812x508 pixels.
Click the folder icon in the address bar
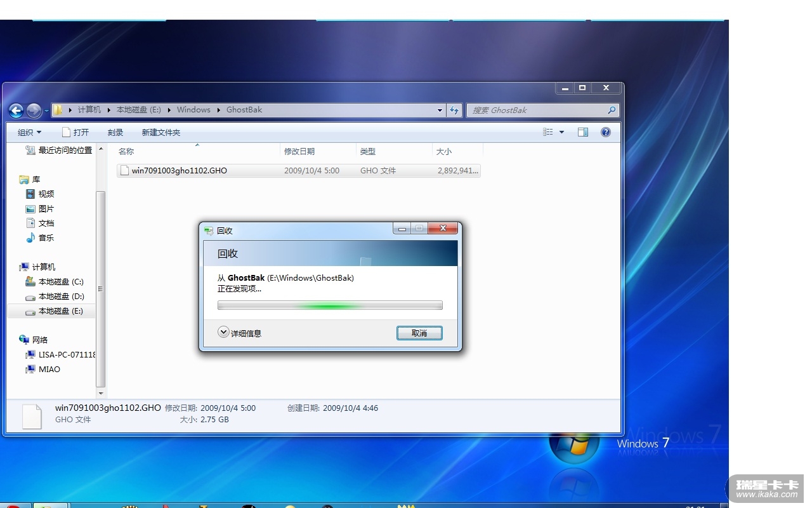[58, 110]
